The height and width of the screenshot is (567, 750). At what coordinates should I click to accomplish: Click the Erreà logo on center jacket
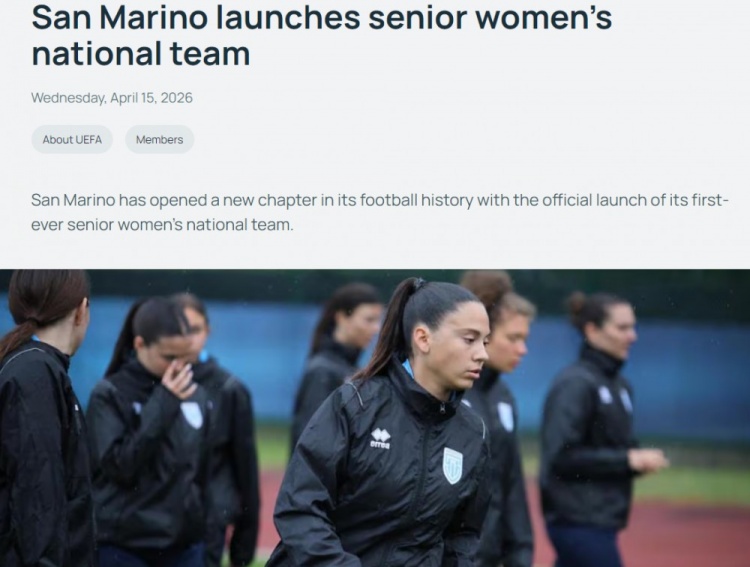pos(381,438)
